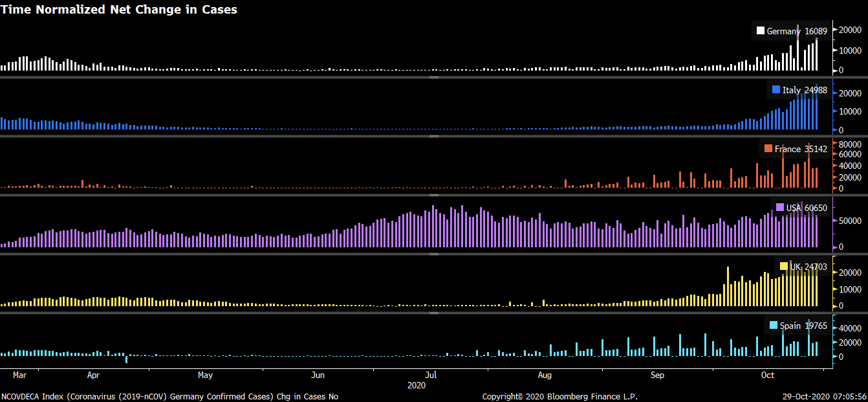868x402 pixels.
Task: Click the cyan Spain legend swatch
Action: point(774,326)
